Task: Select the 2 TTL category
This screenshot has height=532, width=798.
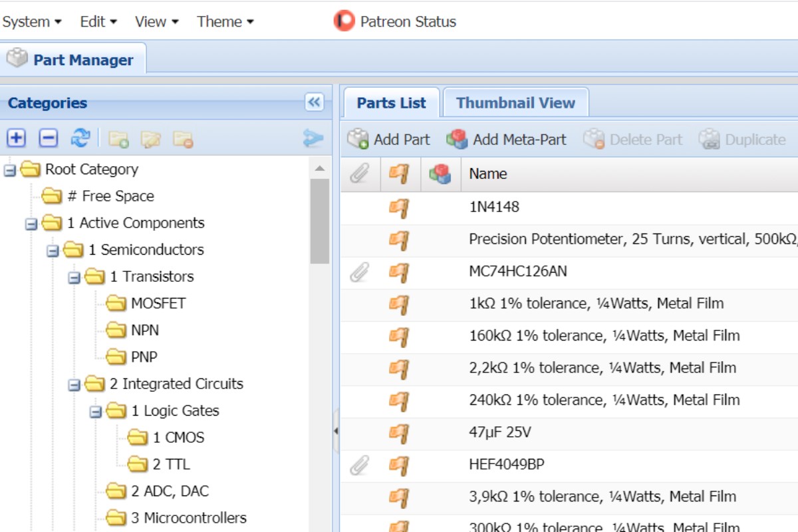Action: (x=171, y=464)
